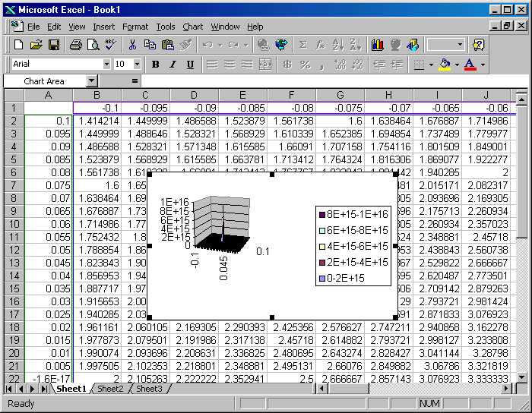Switch to the Sheet2 tab
This screenshot has width=532, height=413.
click(x=111, y=389)
